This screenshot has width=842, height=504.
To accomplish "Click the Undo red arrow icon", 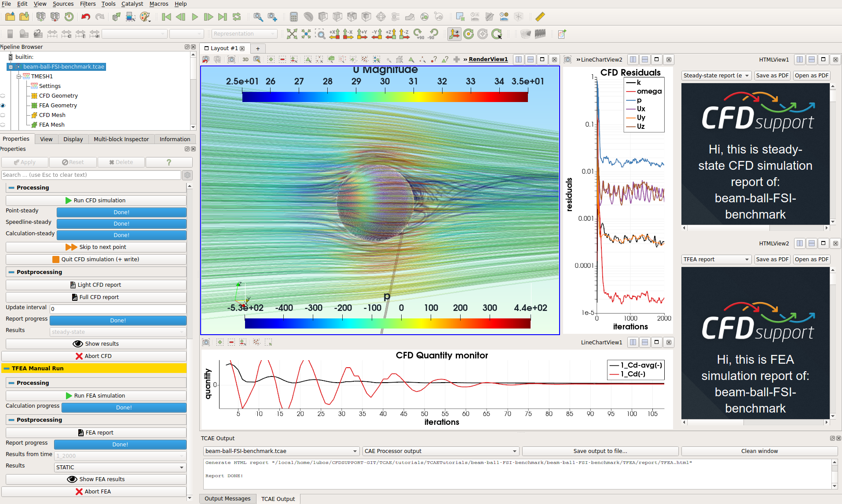I will tap(85, 17).
